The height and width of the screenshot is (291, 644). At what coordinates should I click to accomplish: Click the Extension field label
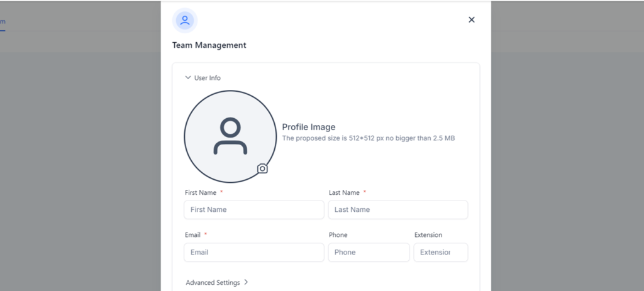428,235
